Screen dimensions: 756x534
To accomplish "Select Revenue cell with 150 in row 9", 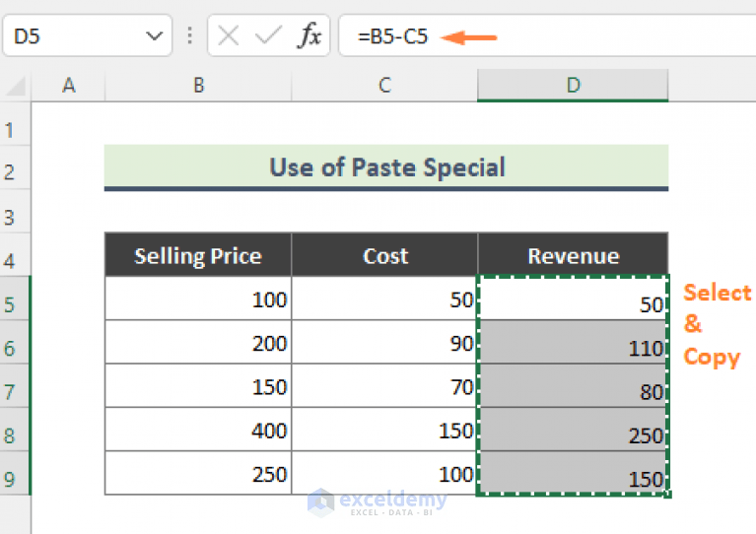I will click(573, 473).
